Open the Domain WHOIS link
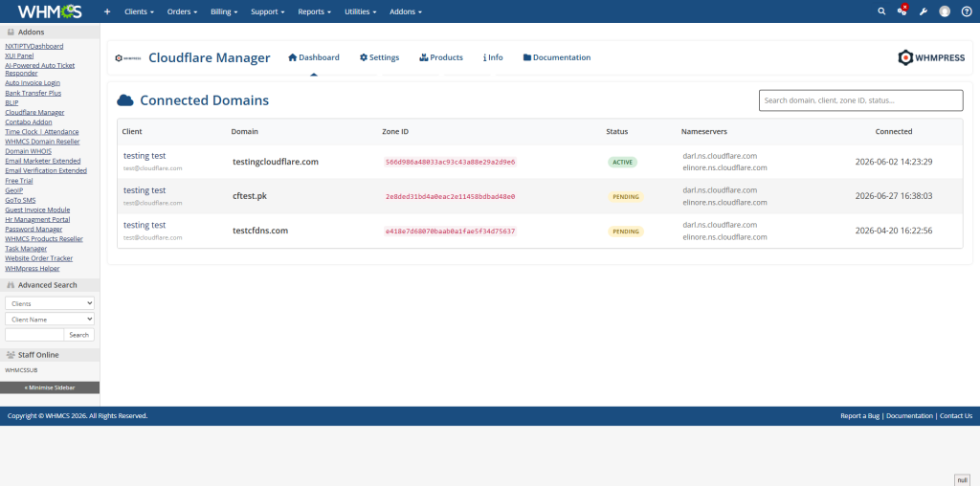 pyautogui.click(x=28, y=151)
